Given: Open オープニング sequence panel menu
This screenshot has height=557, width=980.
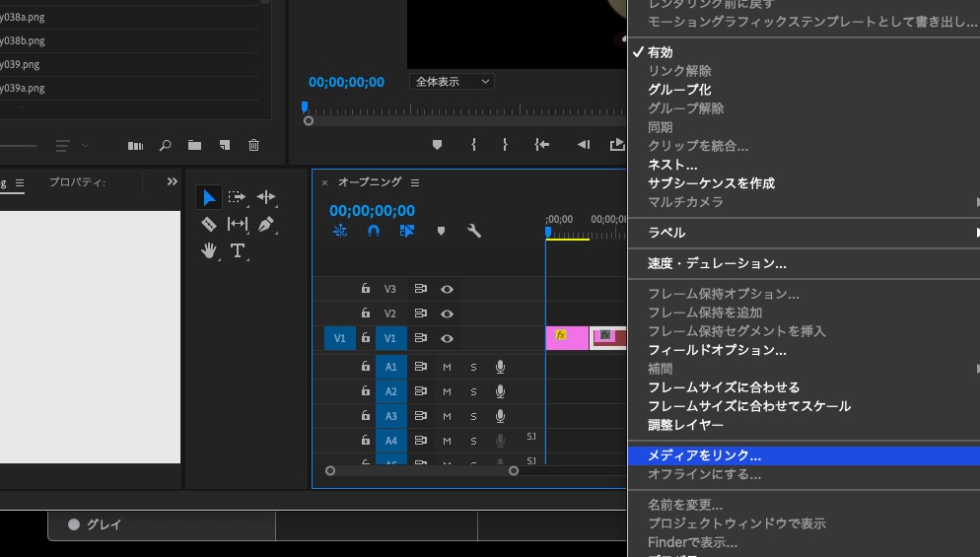Looking at the screenshot, I should [415, 182].
